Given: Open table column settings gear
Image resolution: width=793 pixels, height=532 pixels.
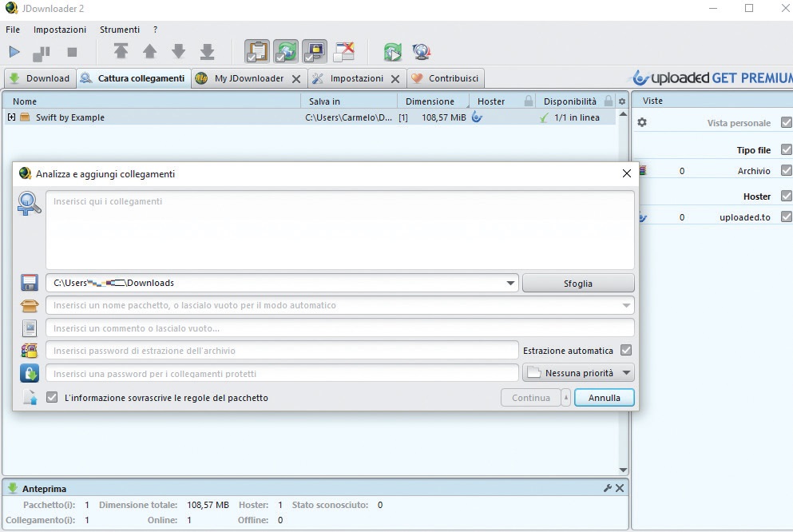Looking at the screenshot, I should coord(622,101).
